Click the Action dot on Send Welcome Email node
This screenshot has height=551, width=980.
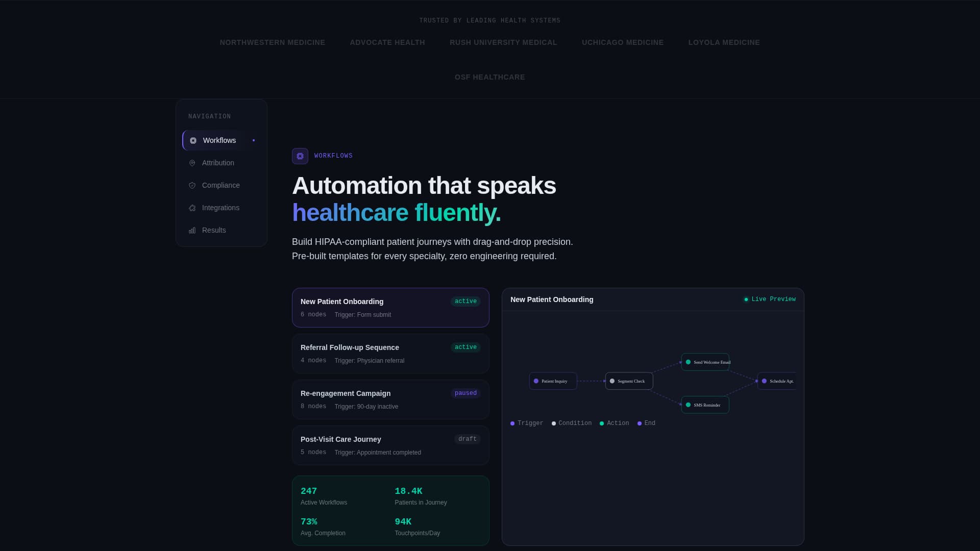(x=688, y=362)
